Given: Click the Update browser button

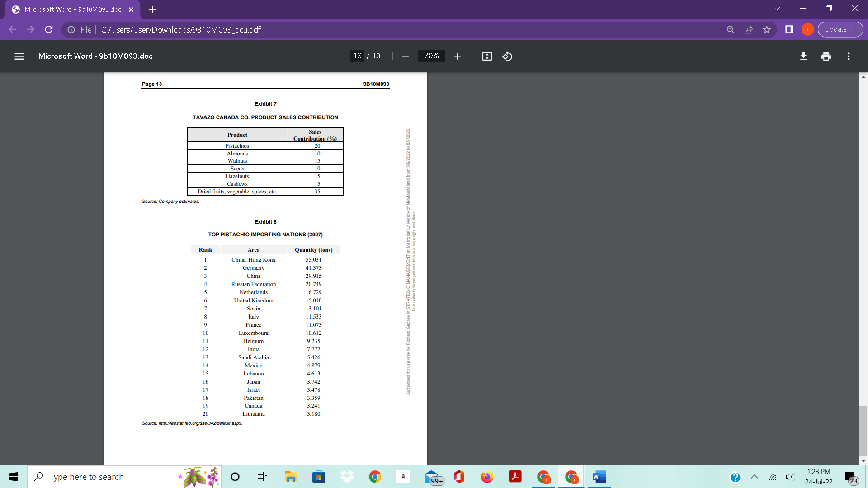Looking at the screenshot, I should [835, 29].
